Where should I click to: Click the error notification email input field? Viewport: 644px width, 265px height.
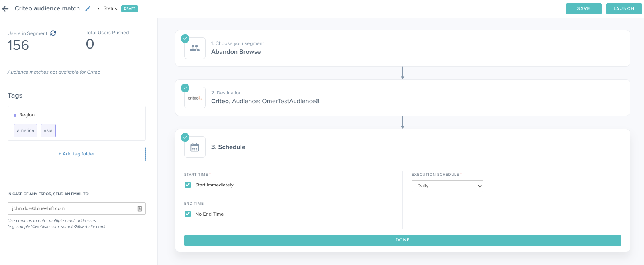tap(77, 209)
